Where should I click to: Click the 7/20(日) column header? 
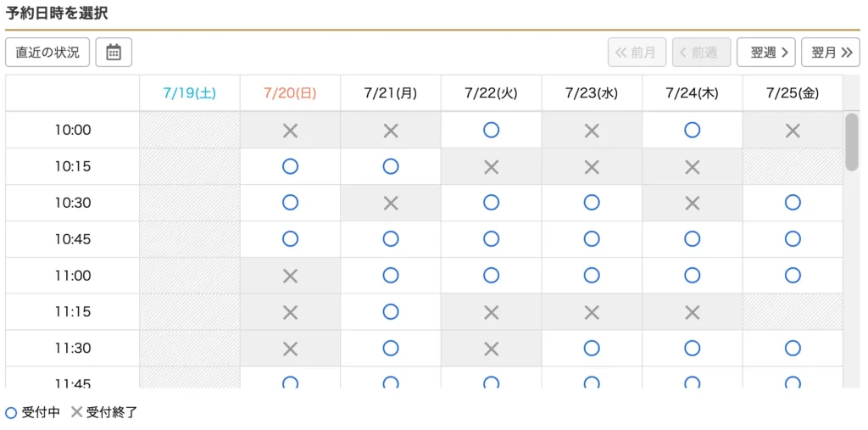(290, 93)
